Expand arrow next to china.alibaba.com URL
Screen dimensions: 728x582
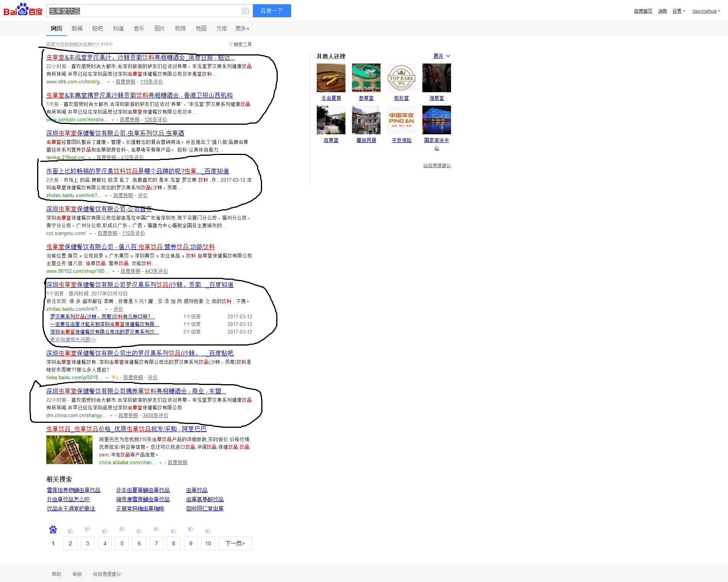pos(160,463)
